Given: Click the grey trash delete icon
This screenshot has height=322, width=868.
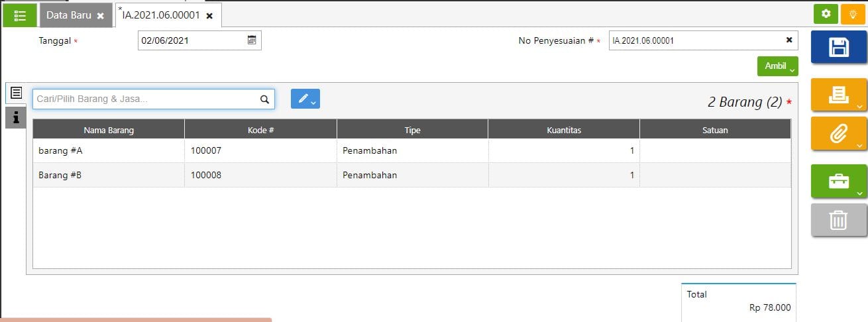Looking at the screenshot, I should (839, 220).
